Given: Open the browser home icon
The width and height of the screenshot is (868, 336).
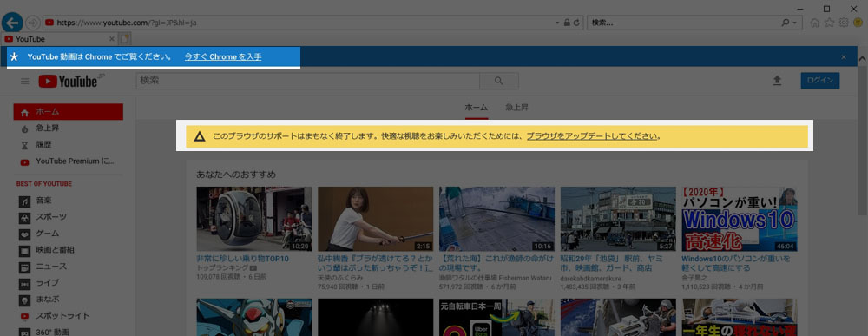Looking at the screenshot, I should click(814, 23).
